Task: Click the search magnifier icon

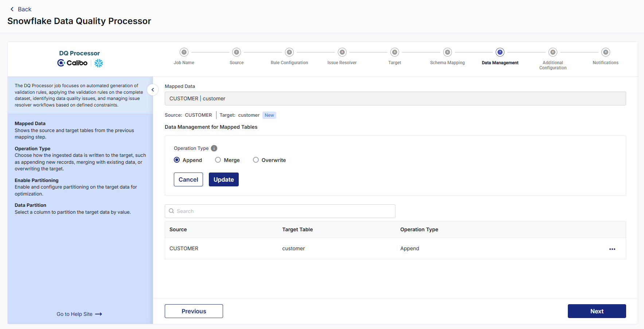Action: (x=171, y=211)
